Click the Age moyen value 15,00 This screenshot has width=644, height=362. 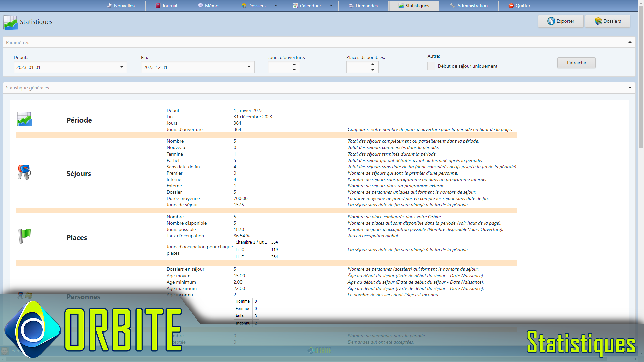(x=239, y=276)
